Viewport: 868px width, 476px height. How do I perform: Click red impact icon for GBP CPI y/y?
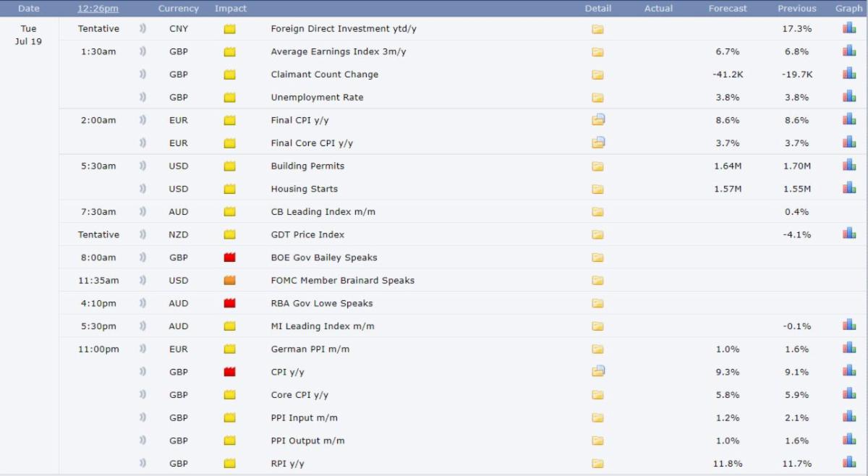click(x=230, y=373)
